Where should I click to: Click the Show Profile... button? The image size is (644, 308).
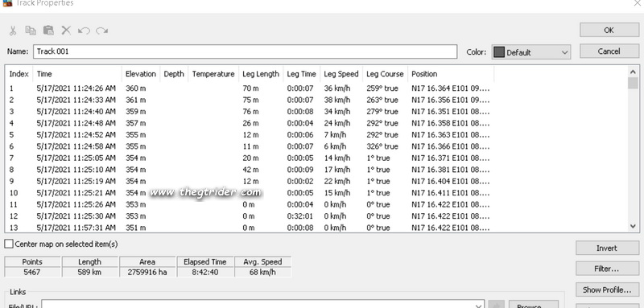[607, 290]
